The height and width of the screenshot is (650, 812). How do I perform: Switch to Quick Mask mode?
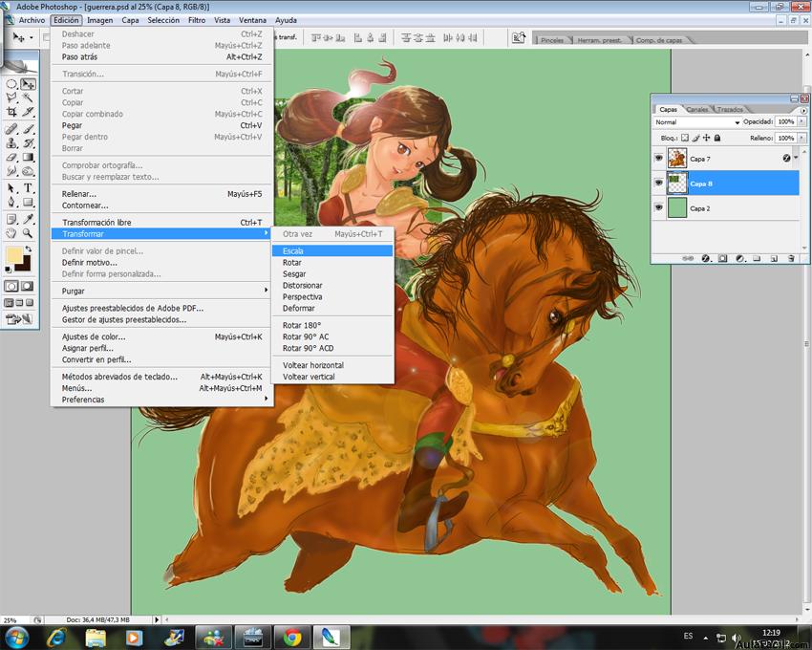(28, 286)
